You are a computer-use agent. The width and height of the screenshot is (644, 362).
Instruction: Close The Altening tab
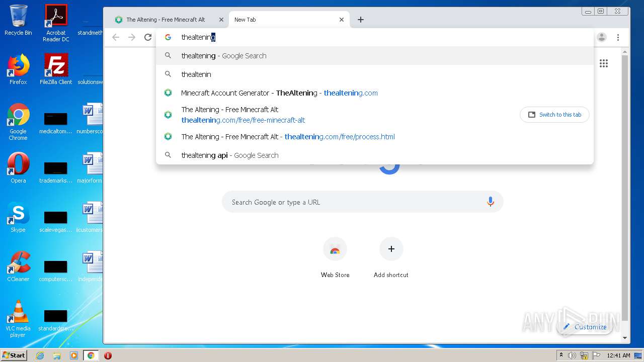221,20
